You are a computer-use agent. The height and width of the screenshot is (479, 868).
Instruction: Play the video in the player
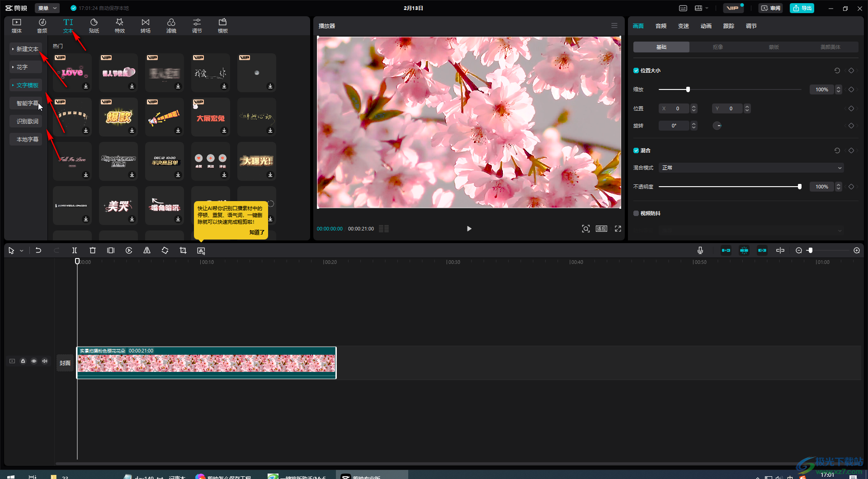[x=469, y=229]
